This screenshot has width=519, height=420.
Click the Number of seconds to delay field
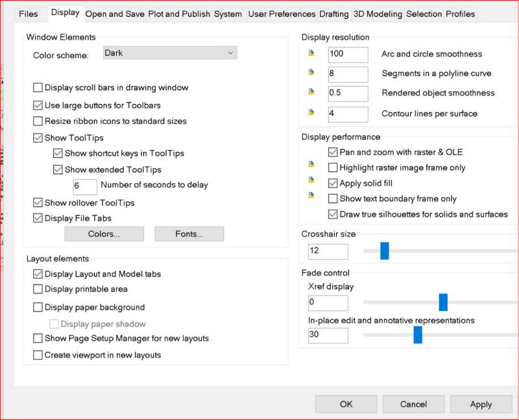pyautogui.click(x=85, y=185)
